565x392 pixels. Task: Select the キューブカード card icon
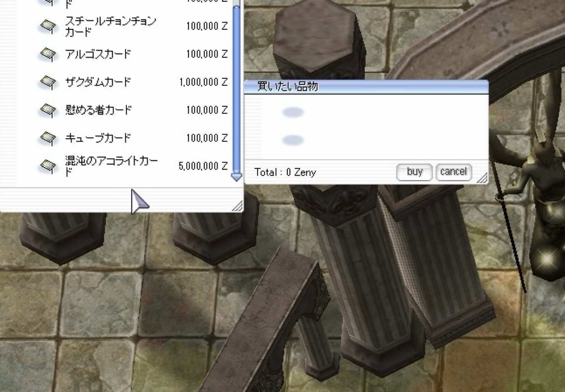[48, 138]
